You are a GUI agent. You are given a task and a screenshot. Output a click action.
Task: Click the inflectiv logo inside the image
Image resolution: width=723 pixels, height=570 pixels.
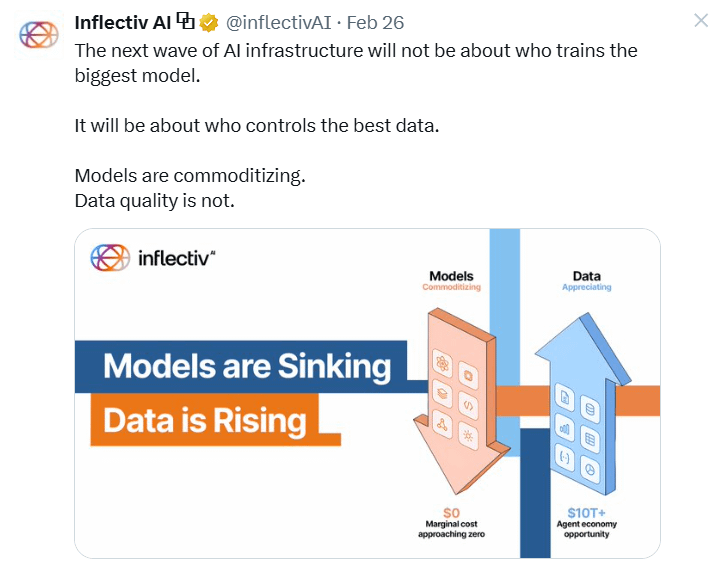[x=153, y=257]
